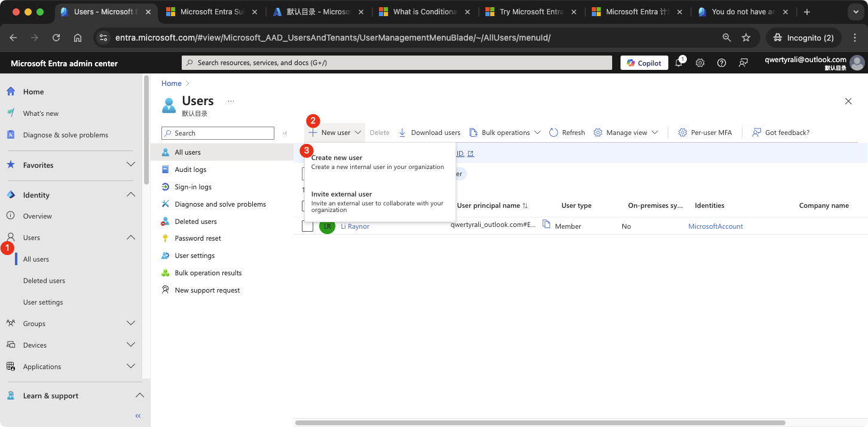This screenshot has width=868, height=427.
Task: Copy Li Raynor's user principal name
Action: (546, 224)
